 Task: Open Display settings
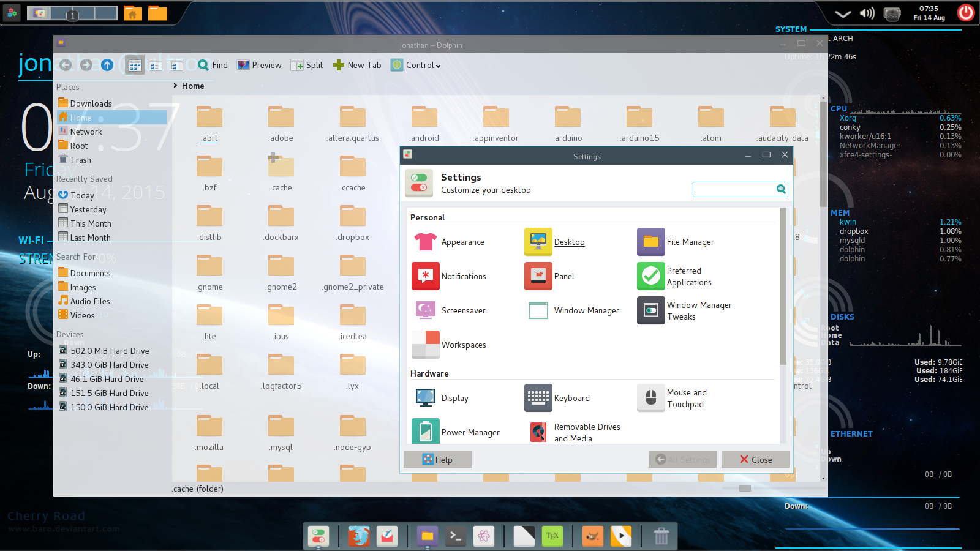tap(441, 399)
